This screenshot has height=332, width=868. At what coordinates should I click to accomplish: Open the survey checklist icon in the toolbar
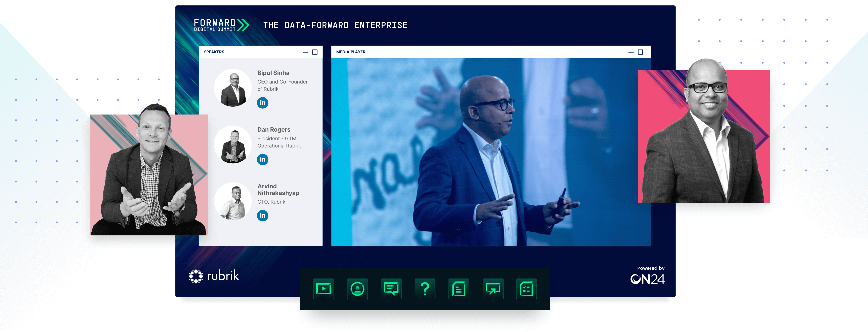(526, 289)
